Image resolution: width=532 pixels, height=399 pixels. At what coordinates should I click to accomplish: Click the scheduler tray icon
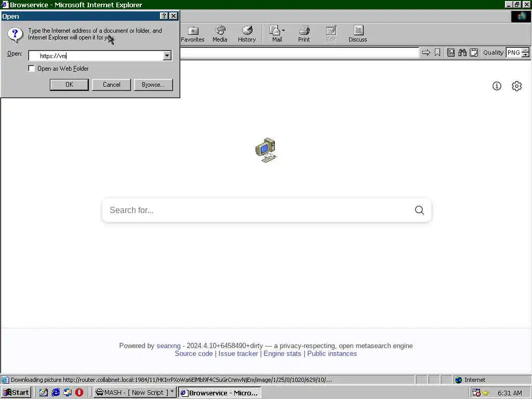pos(476,393)
